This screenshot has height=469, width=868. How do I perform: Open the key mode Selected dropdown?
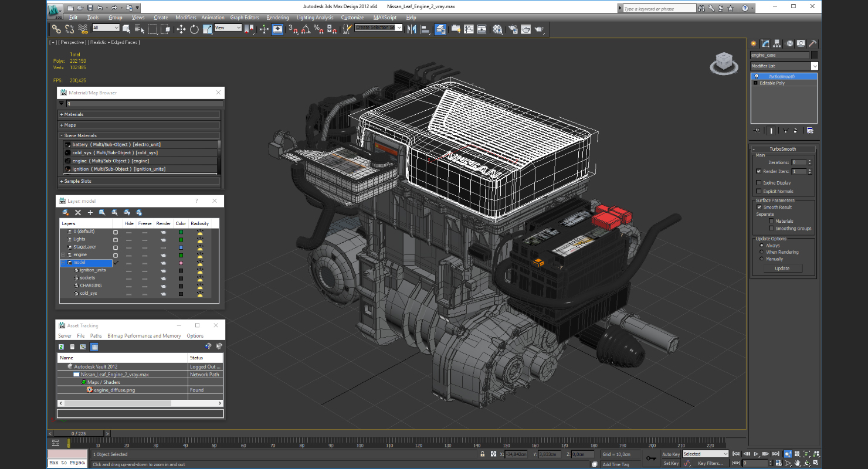click(705, 454)
